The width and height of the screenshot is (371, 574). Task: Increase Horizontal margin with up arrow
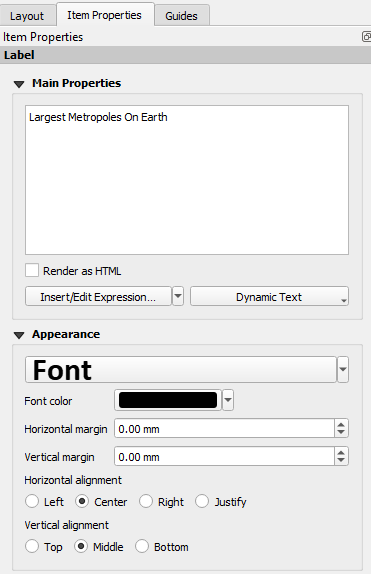pyautogui.click(x=341, y=425)
